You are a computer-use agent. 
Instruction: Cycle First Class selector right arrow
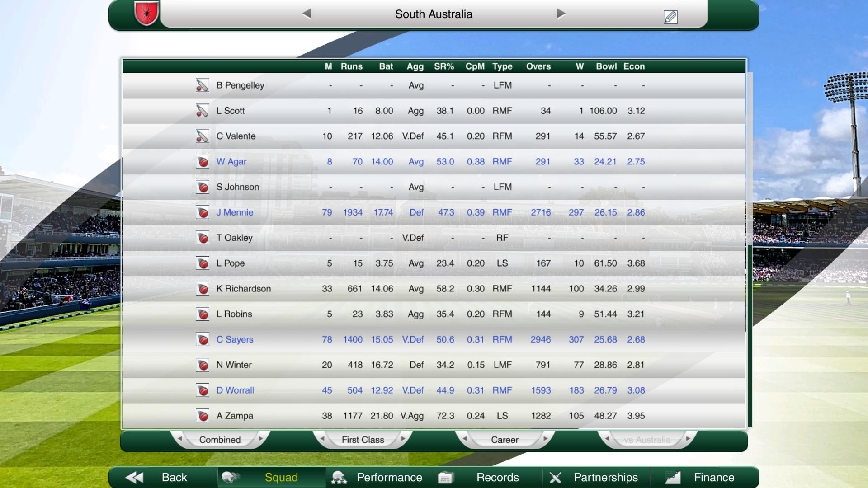click(403, 439)
